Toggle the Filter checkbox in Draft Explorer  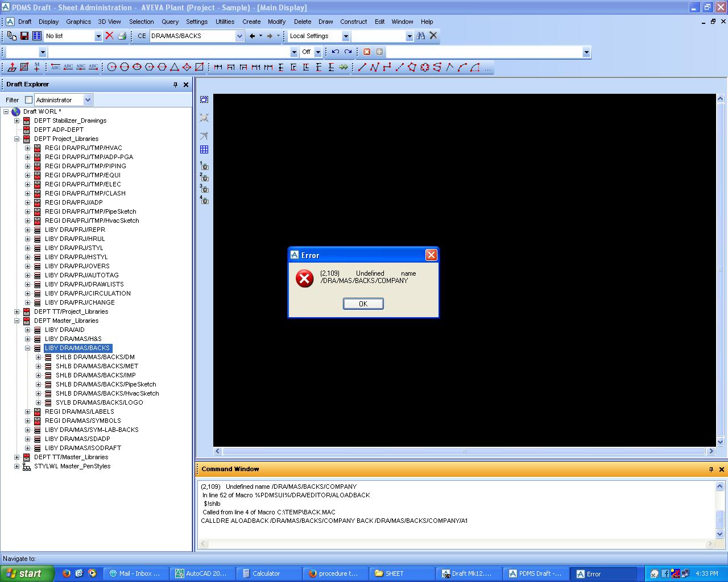coord(28,100)
